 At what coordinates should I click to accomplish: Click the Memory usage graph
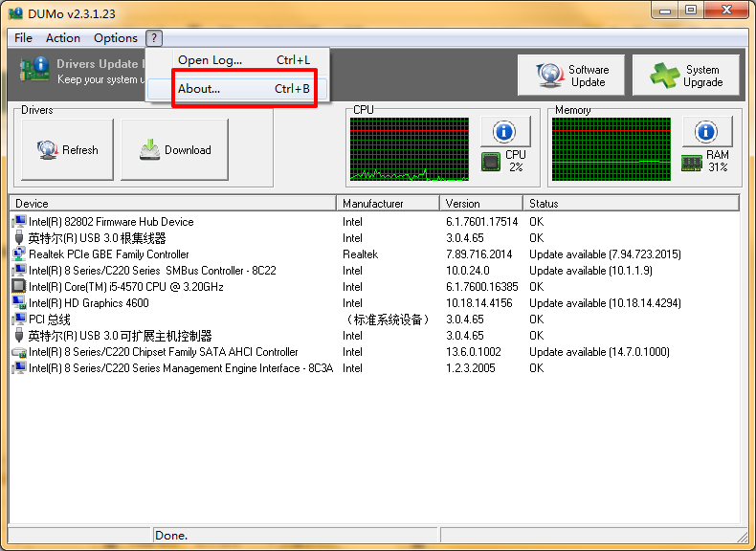pos(611,149)
